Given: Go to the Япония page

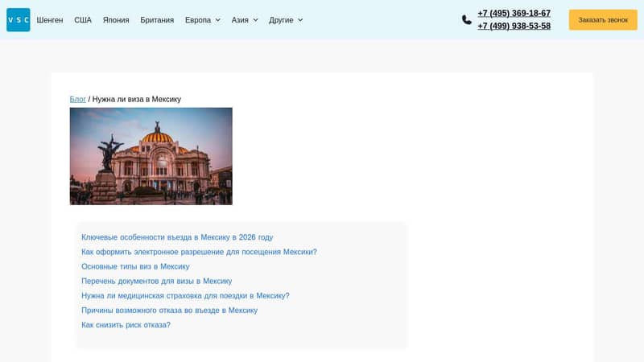Looking at the screenshot, I should [116, 19].
